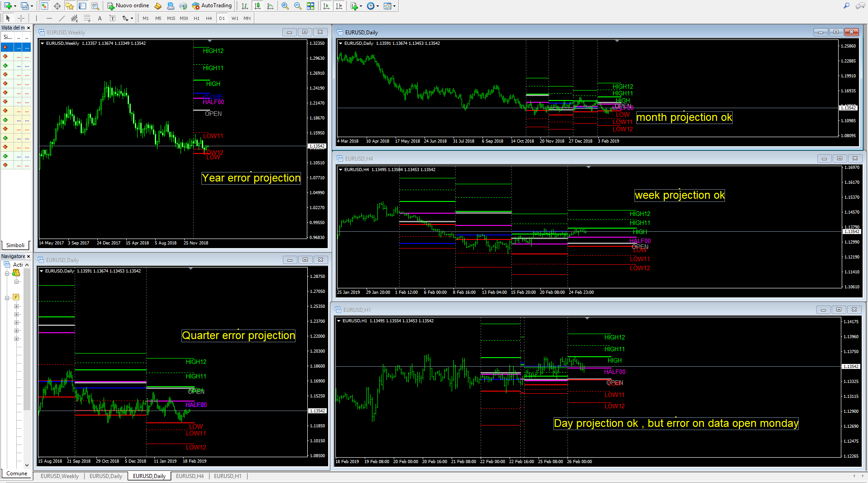Expand the templates dropdown arrow
This screenshot has width=868, height=483.
click(x=395, y=6)
